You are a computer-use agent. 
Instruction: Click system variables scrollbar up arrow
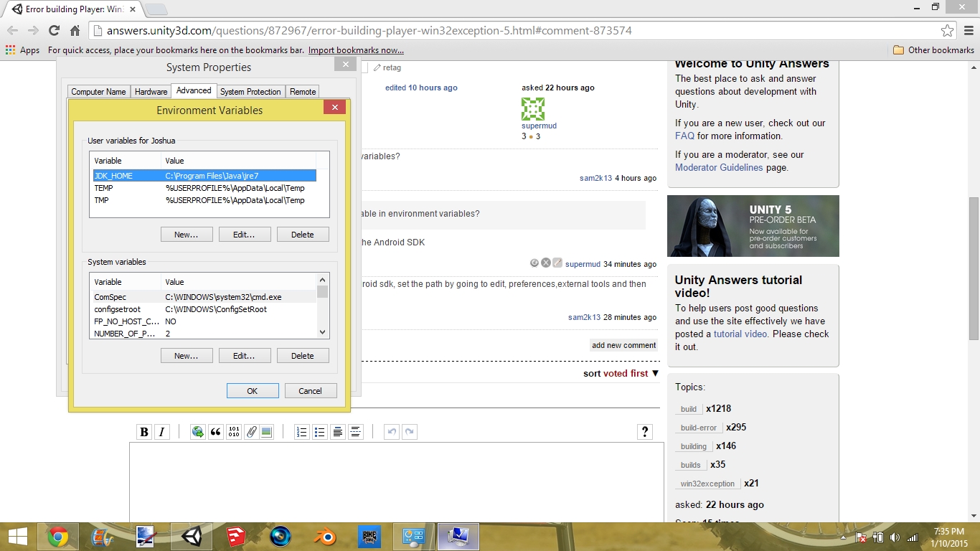(323, 279)
